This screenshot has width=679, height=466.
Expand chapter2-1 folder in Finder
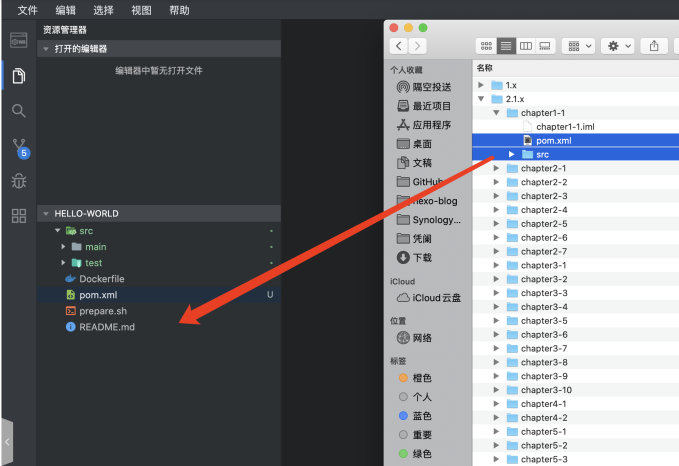pyautogui.click(x=496, y=168)
